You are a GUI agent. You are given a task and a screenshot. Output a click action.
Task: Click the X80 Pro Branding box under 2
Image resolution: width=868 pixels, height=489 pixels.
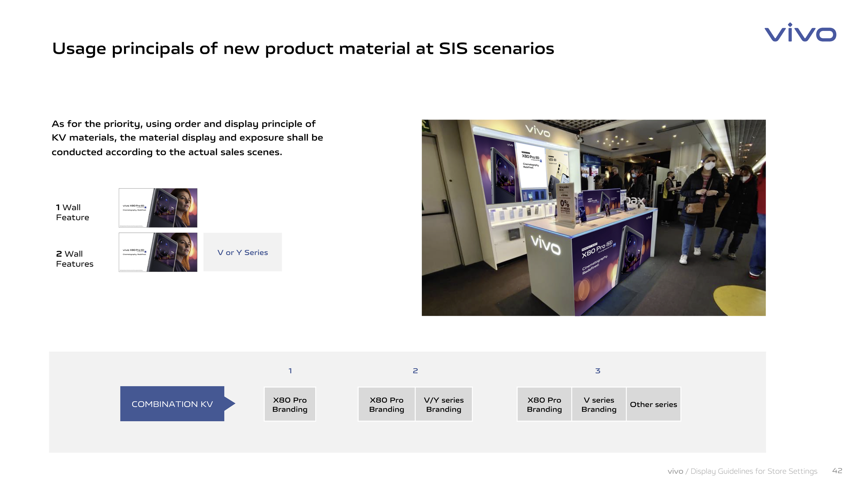tap(386, 404)
